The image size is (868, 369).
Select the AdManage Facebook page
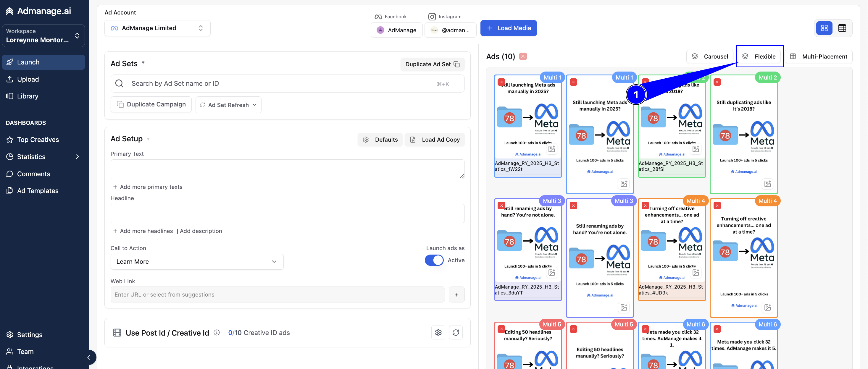pos(396,30)
